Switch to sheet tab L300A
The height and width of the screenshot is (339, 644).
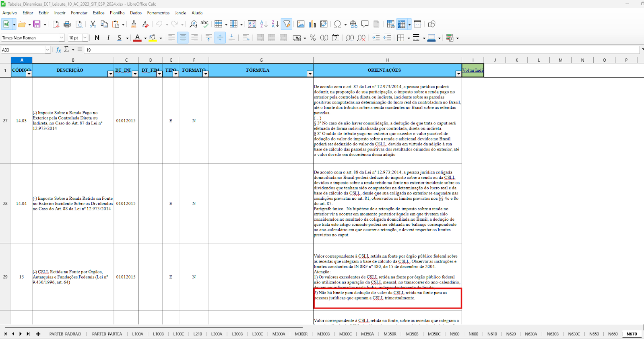pos(217,334)
